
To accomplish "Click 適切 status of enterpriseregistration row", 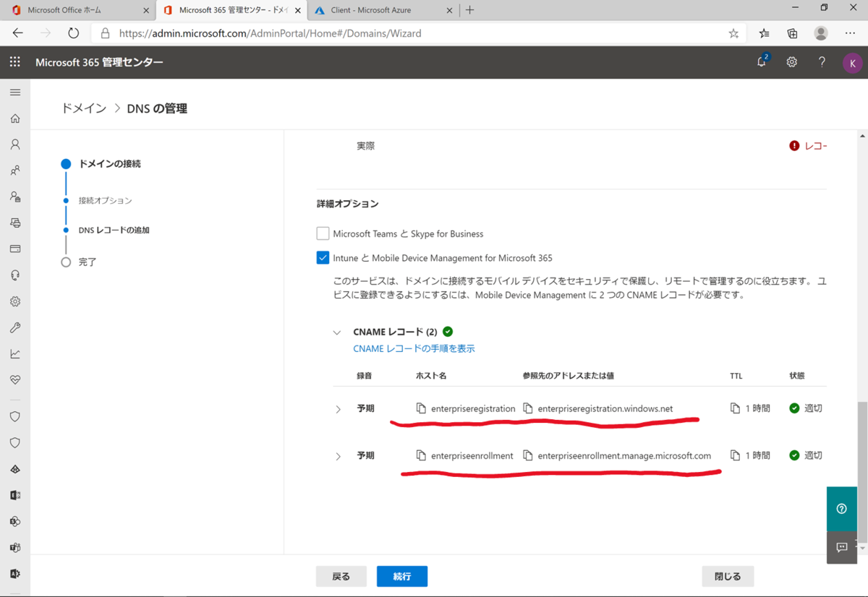I will click(814, 408).
